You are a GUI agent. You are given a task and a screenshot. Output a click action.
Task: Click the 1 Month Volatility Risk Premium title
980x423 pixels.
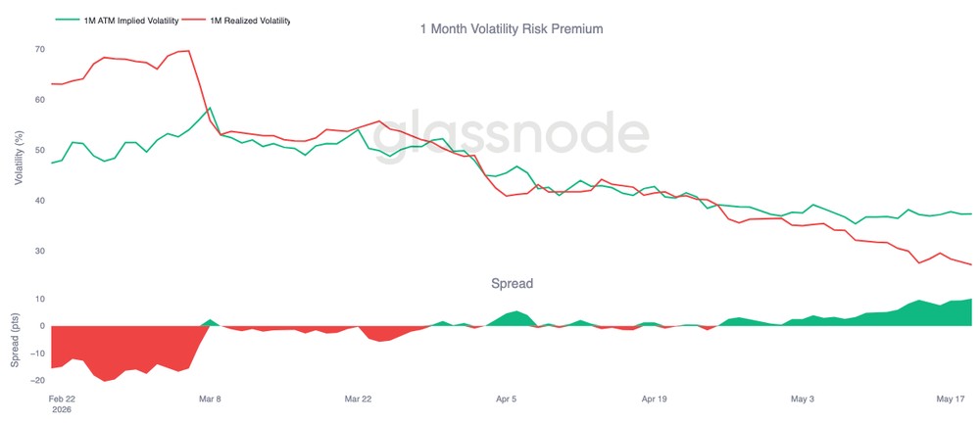pos(512,28)
